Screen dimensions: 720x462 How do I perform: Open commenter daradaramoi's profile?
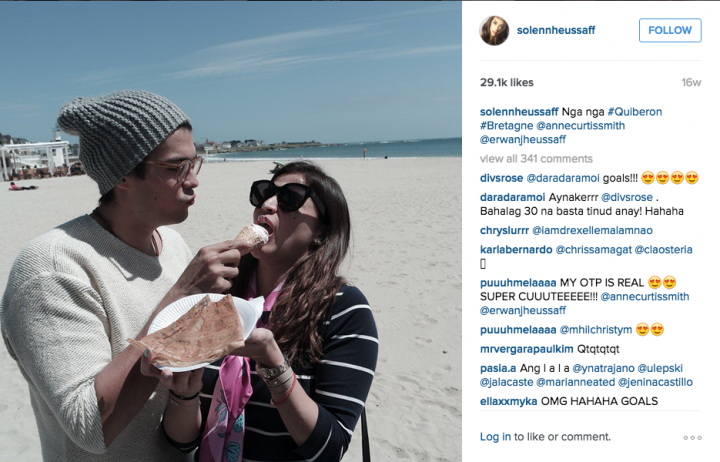pos(512,197)
